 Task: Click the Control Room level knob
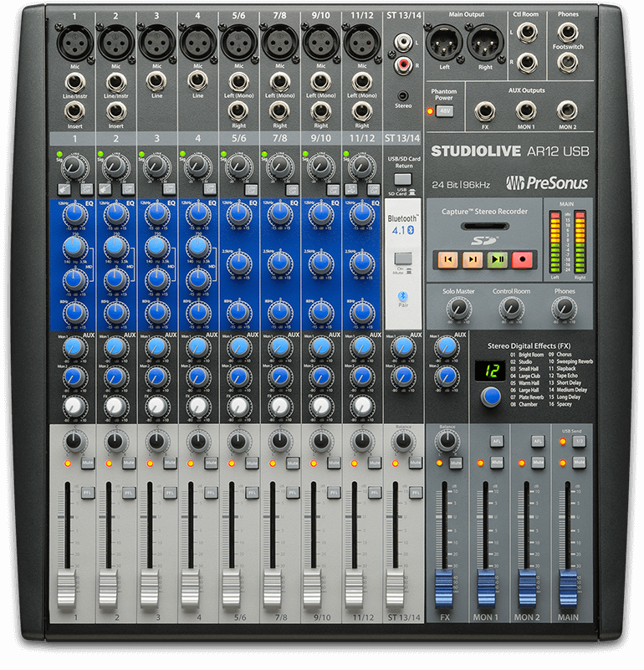point(512,308)
